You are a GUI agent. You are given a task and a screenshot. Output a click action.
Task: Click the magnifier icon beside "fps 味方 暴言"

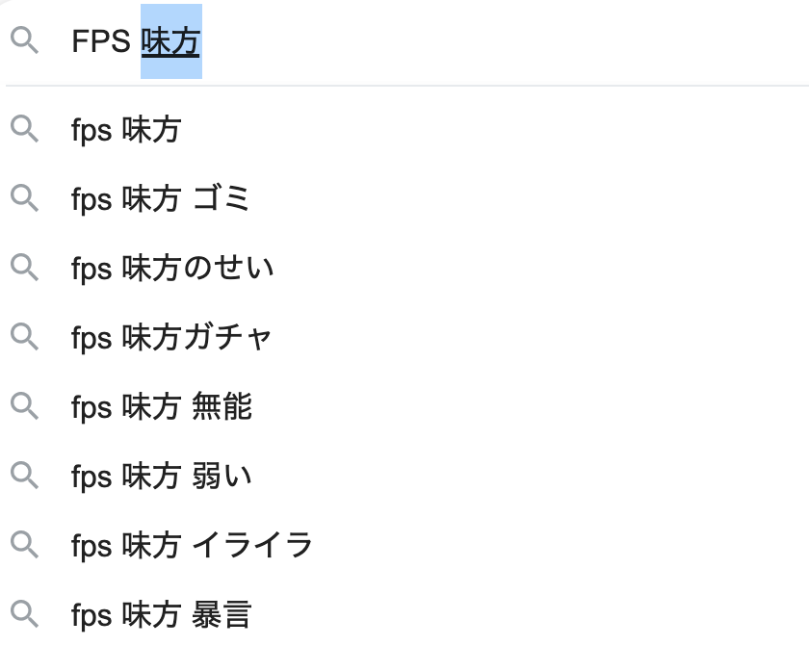[x=24, y=614]
